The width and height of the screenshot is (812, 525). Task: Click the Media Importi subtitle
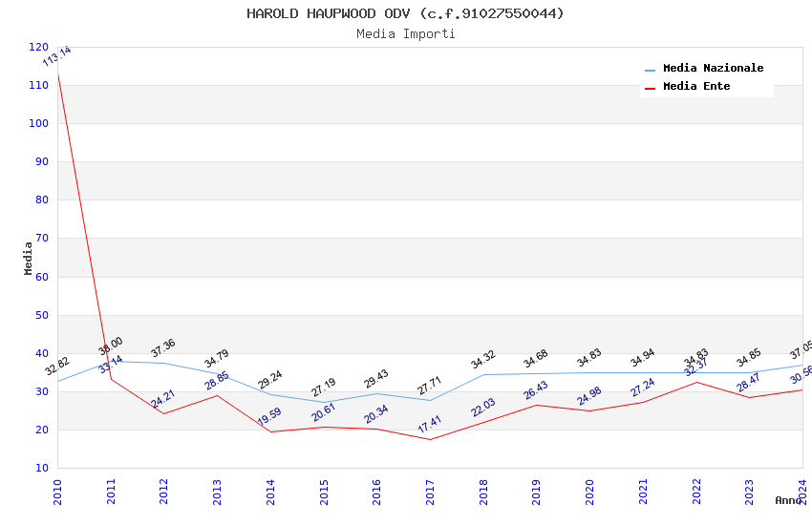point(405,33)
